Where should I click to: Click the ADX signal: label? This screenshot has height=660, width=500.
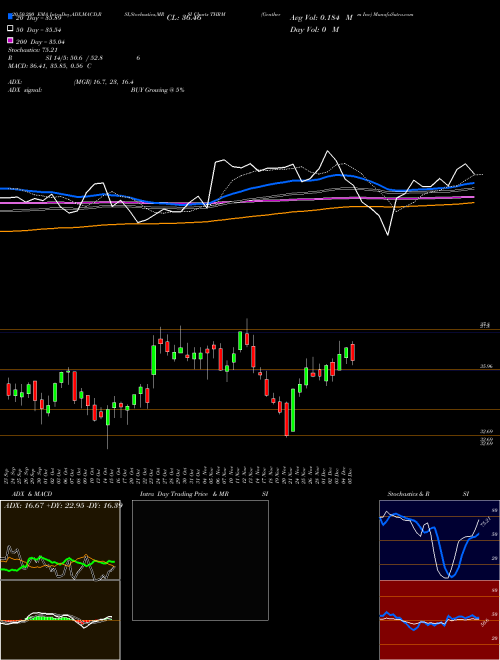point(25,90)
